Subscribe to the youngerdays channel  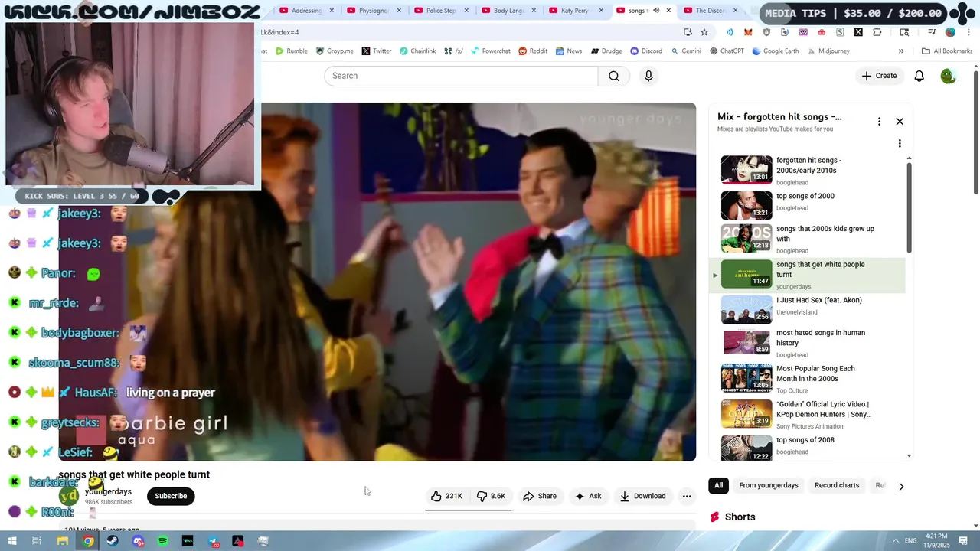tap(171, 496)
